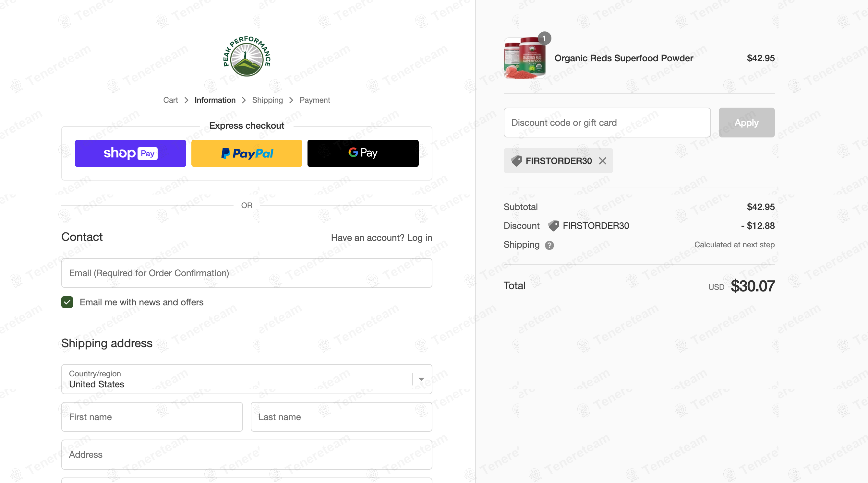Viewport: 868px width, 483px height.
Task: Focus the First name field
Action: tap(152, 417)
